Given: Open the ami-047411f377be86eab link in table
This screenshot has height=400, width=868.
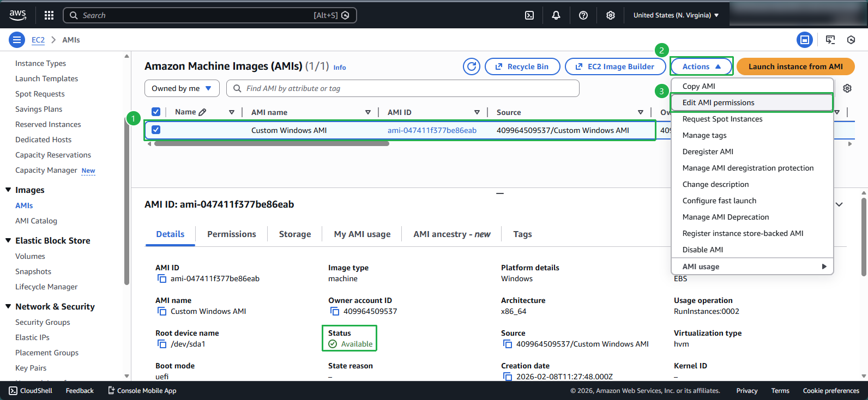Looking at the screenshot, I should (432, 130).
